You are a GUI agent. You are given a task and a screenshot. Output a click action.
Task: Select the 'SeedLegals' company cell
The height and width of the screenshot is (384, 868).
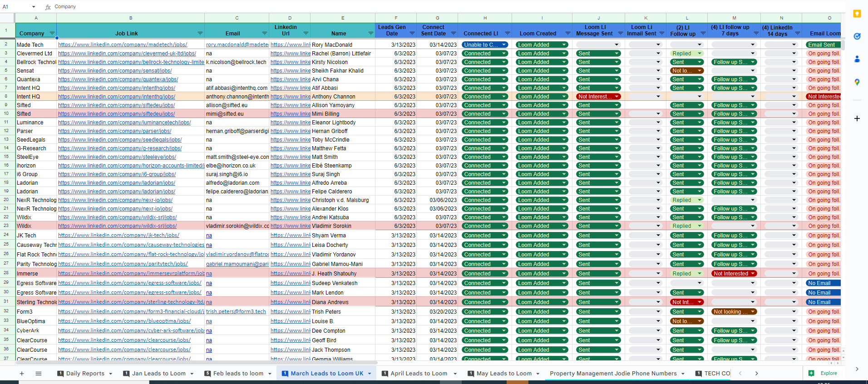[x=36, y=140]
